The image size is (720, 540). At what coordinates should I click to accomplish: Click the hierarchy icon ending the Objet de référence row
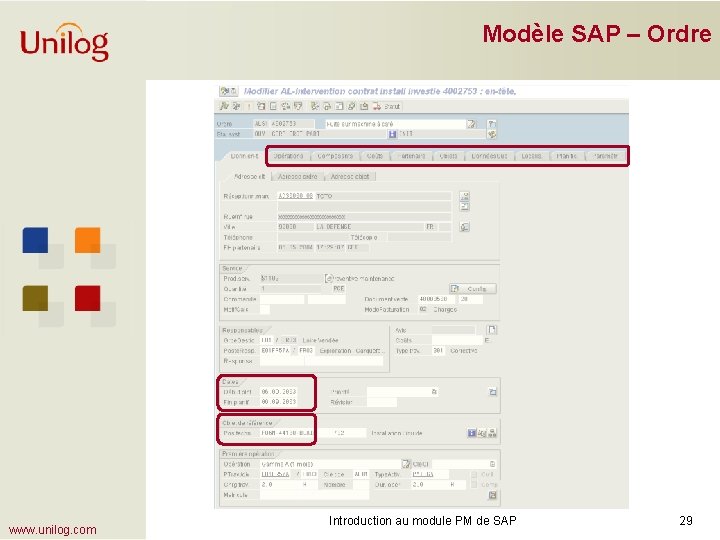(492, 433)
